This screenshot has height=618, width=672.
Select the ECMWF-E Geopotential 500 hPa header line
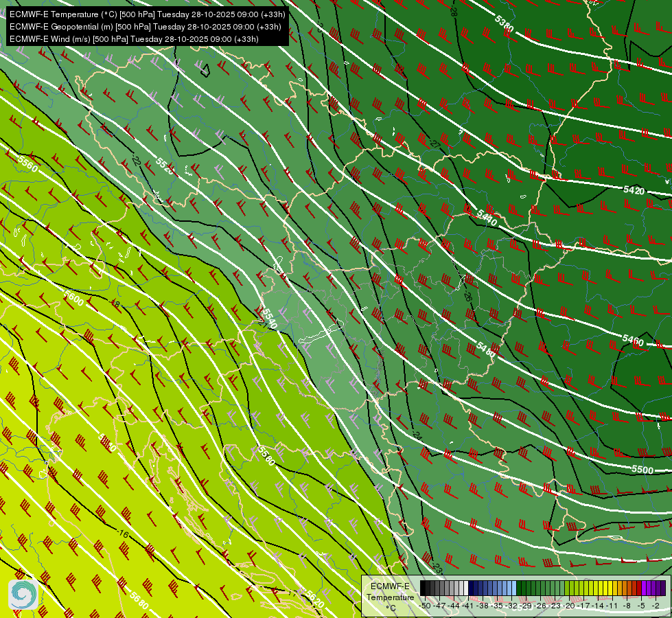pyautogui.click(x=146, y=27)
